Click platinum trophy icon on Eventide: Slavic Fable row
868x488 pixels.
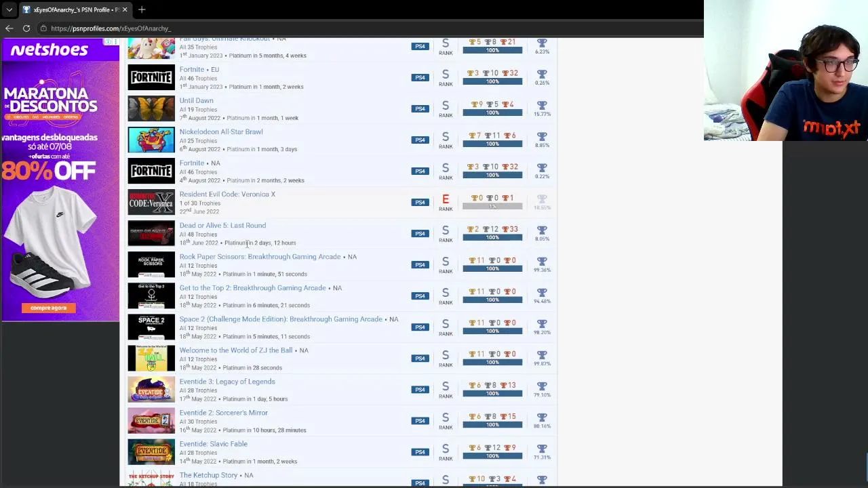pos(542,448)
